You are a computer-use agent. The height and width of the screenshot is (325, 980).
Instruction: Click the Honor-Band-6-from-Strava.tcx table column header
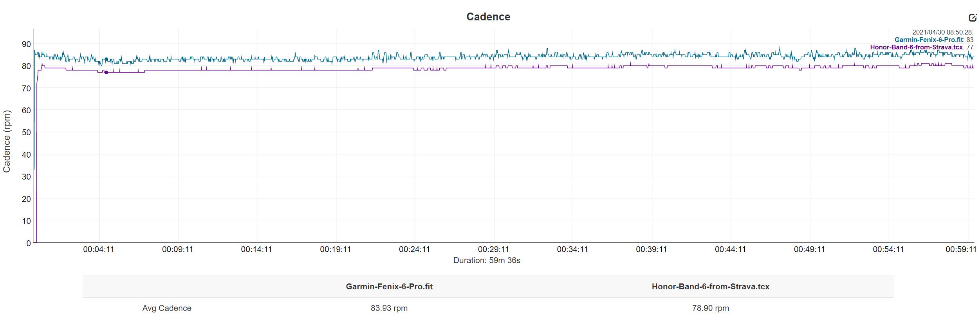710,287
